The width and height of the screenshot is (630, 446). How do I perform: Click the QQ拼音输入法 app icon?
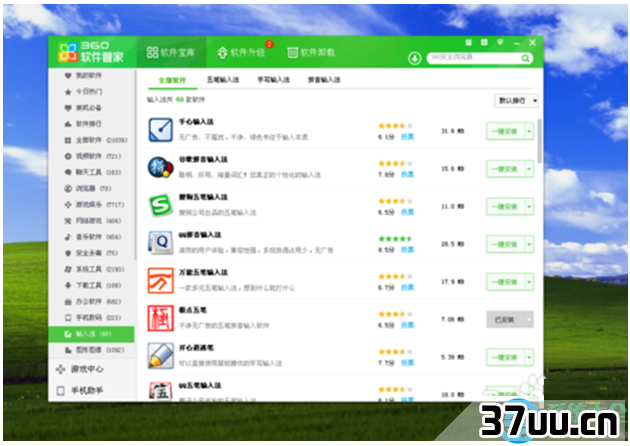160,243
